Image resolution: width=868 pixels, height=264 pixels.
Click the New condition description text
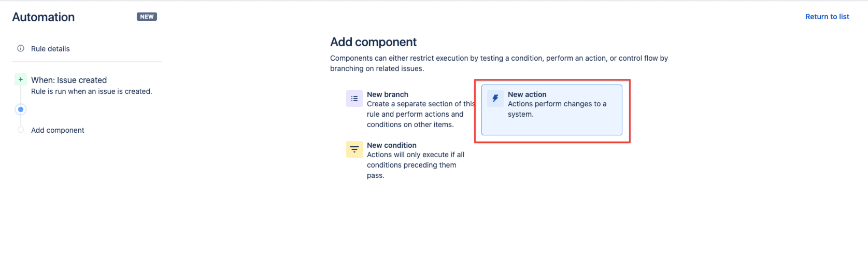click(416, 165)
